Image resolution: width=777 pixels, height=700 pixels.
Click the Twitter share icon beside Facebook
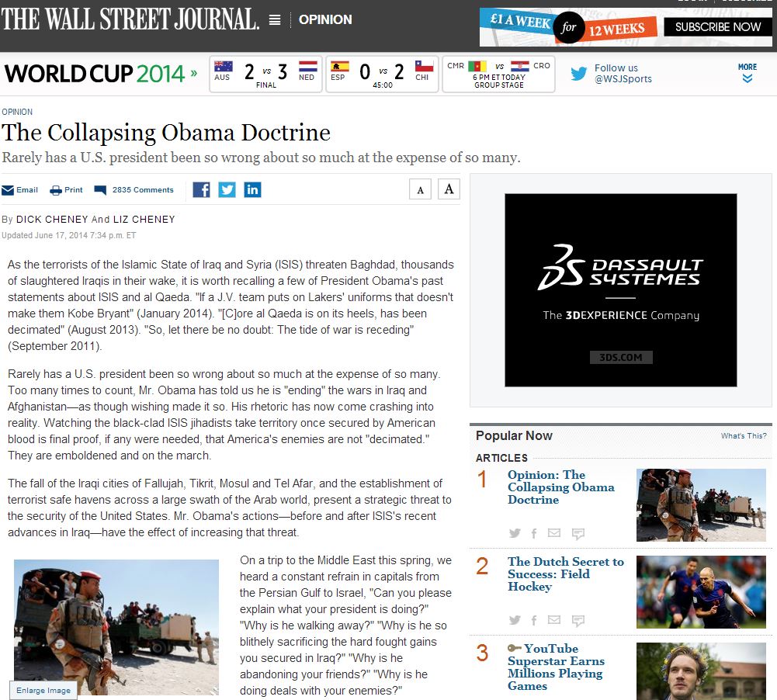[227, 189]
